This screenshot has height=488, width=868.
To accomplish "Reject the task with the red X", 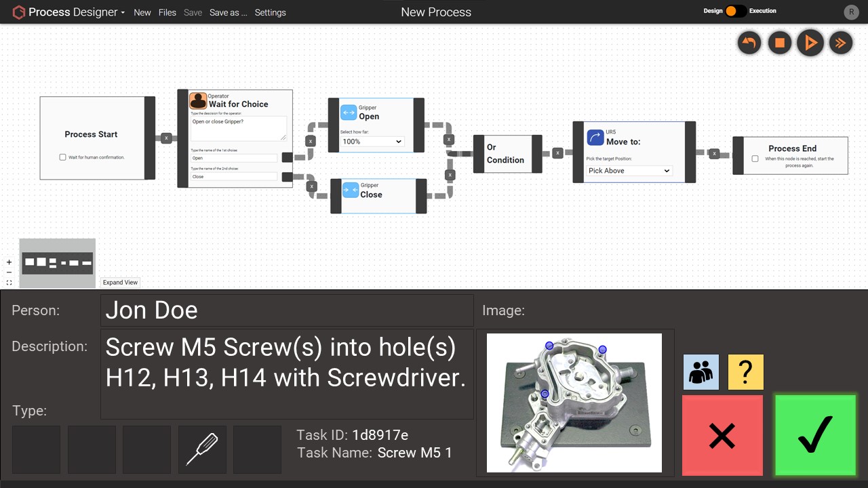I will (722, 434).
